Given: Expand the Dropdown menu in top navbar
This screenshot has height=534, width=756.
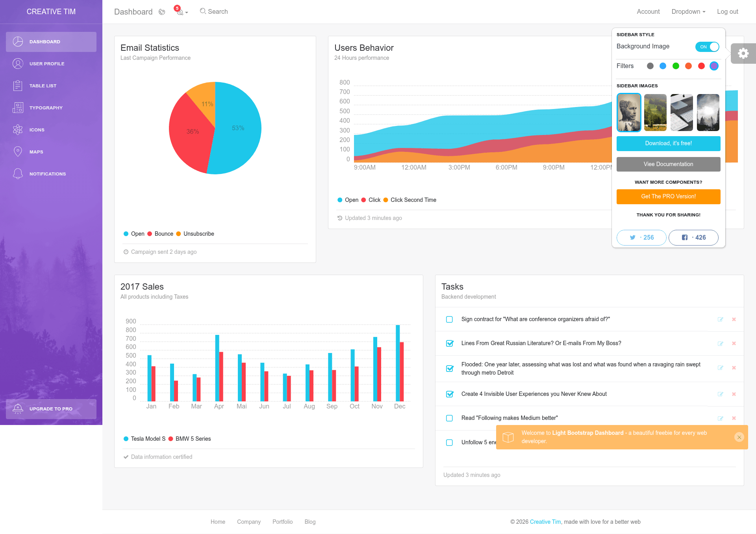Looking at the screenshot, I should coord(688,12).
